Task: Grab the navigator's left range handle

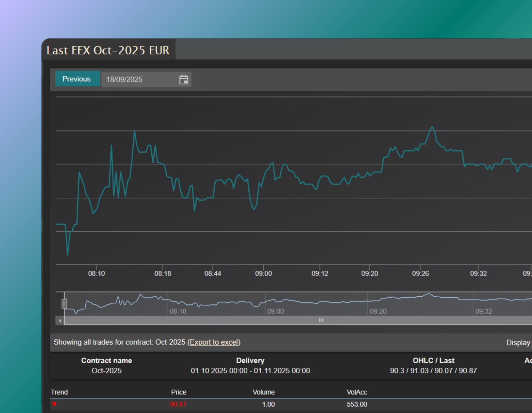Action: 64,303
